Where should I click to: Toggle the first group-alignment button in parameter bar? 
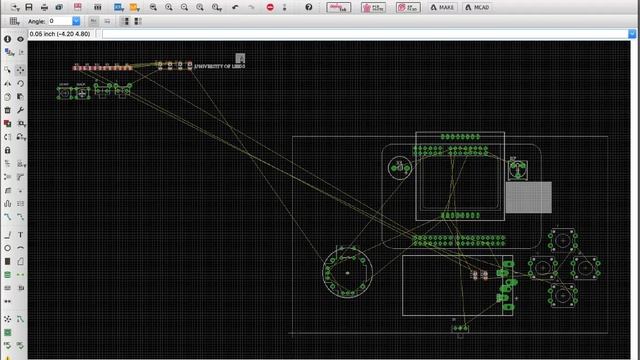(x=124, y=21)
